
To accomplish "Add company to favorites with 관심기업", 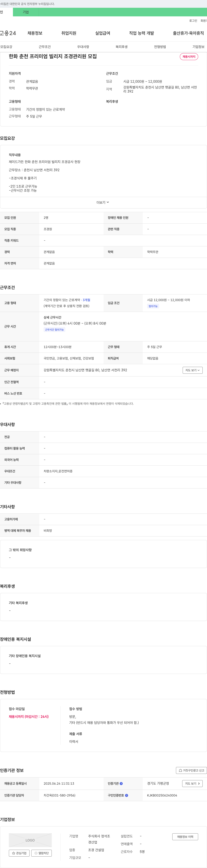I will coord(19,853).
